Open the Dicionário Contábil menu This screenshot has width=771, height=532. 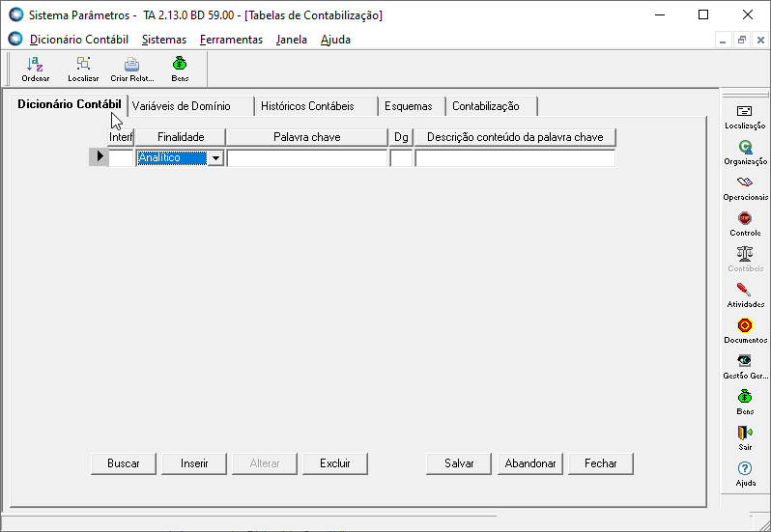click(79, 40)
